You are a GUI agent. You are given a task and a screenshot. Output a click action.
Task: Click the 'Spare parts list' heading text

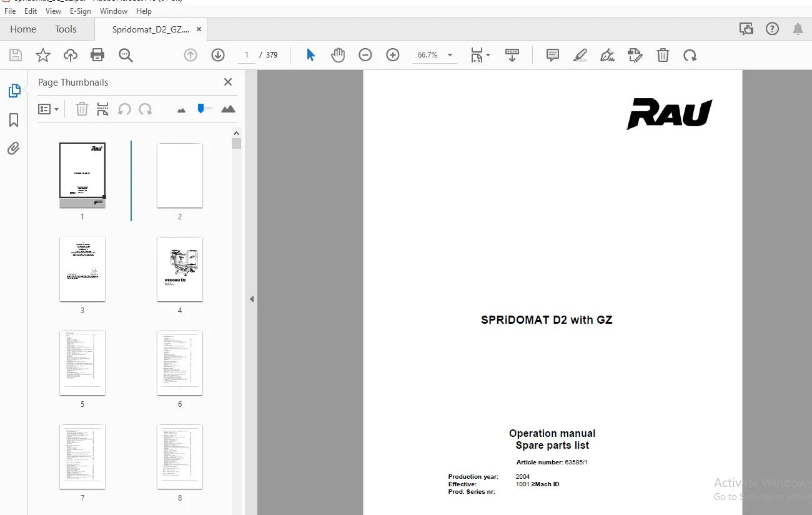pyautogui.click(x=552, y=445)
